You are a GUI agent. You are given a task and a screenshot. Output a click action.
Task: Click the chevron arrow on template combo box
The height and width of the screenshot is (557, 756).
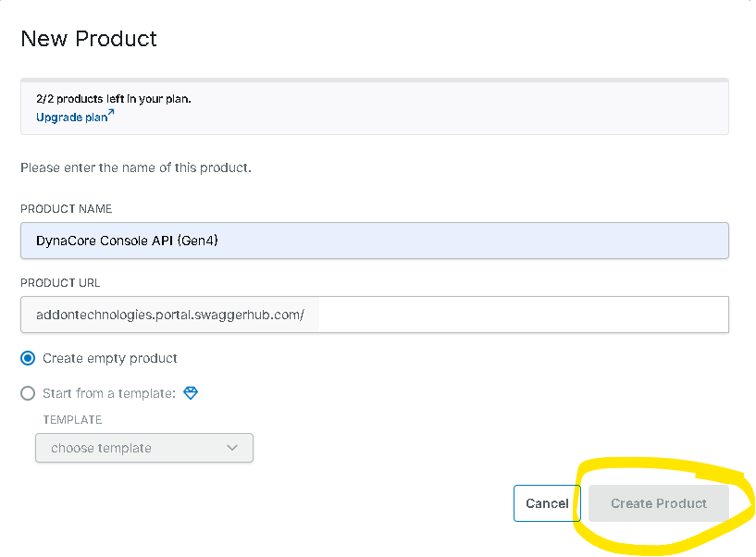point(232,448)
